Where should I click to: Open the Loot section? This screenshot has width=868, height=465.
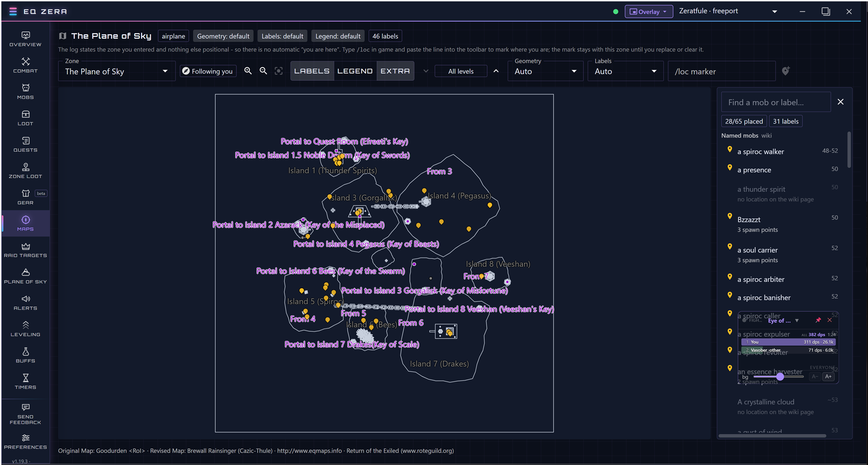tap(25, 118)
